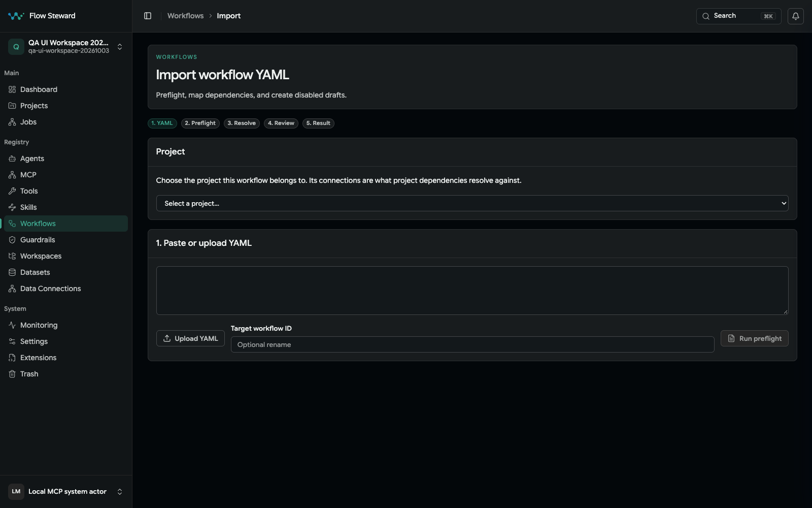Click the Settings sliders icon
The width and height of the screenshot is (812, 508).
click(x=12, y=341)
